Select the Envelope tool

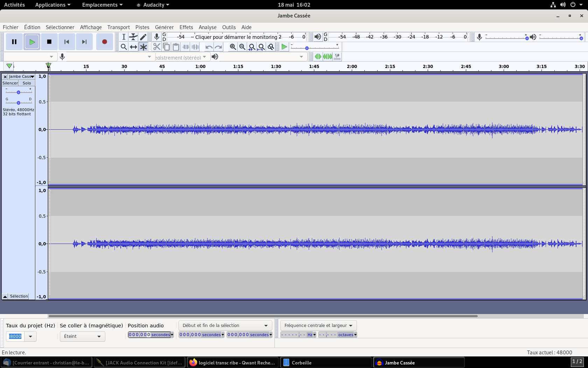tap(133, 37)
